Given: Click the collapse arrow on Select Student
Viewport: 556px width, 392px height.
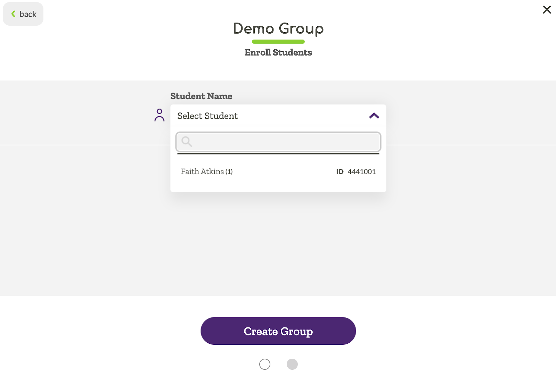Looking at the screenshot, I should coord(374,115).
